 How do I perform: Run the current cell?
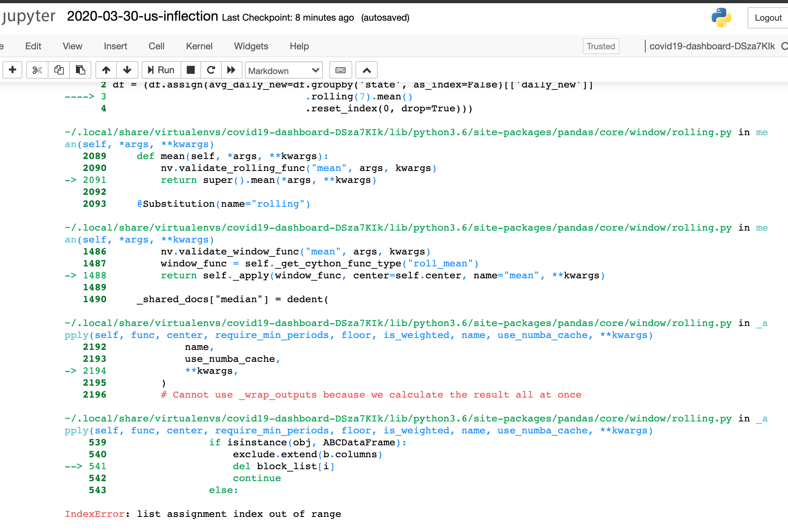[x=161, y=70]
